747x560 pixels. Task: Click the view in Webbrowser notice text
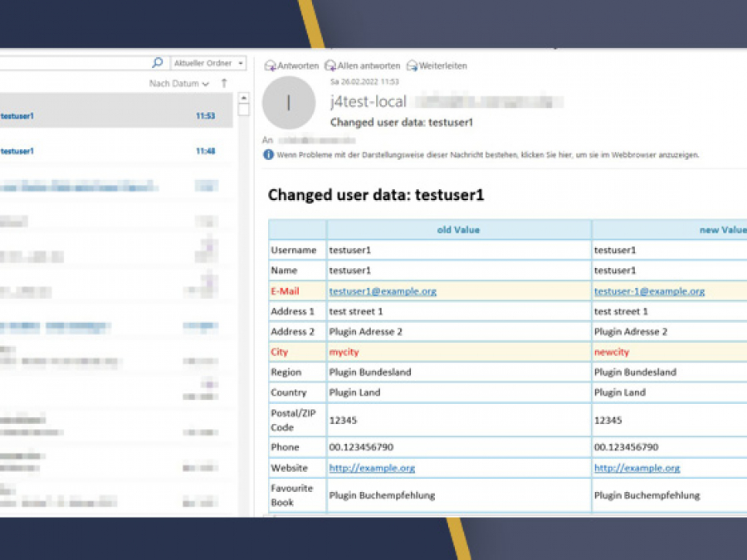[488, 155]
